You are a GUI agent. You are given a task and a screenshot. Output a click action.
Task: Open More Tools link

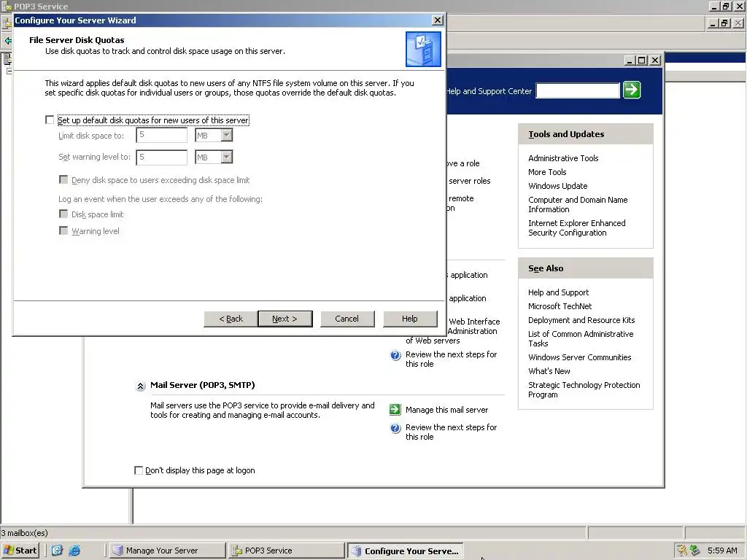tap(547, 172)
